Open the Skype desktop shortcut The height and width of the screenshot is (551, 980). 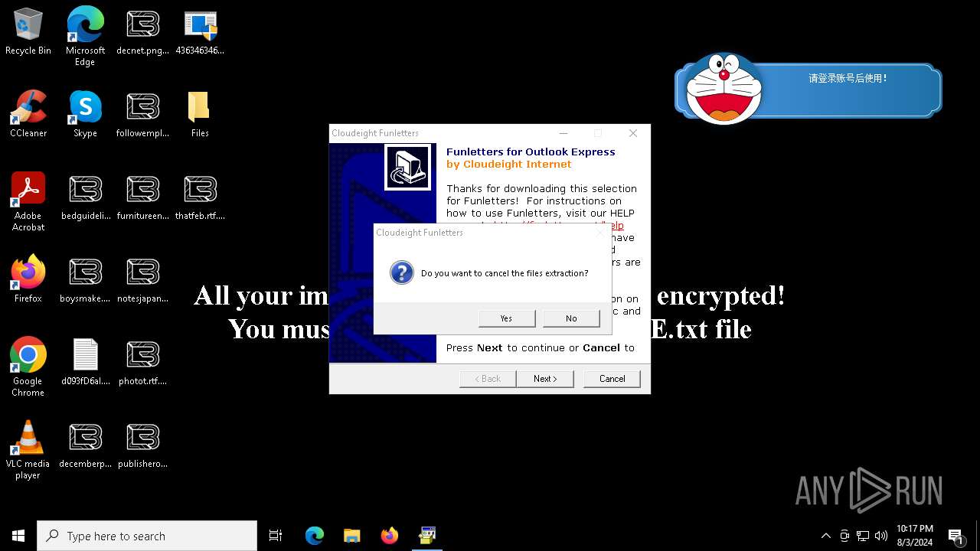tap(85, 114)
